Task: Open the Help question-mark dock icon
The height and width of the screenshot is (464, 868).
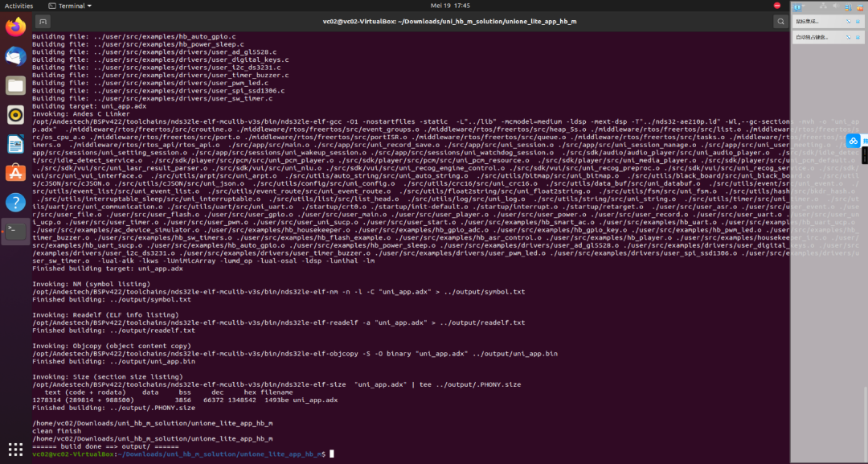Action: pos(15,202)
